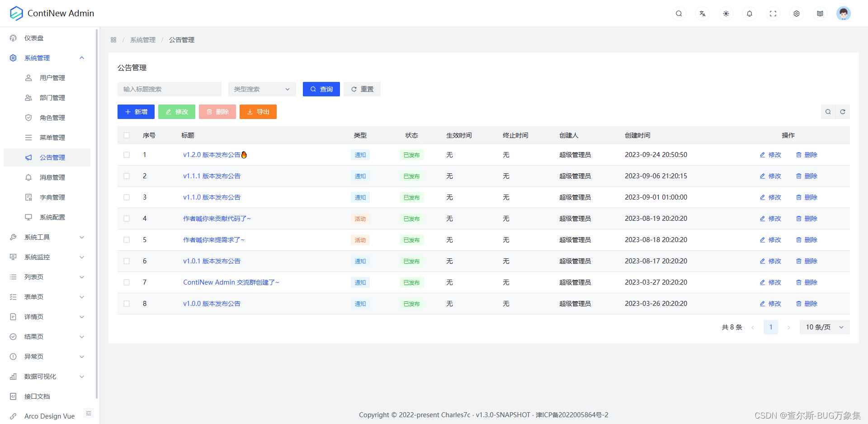Toggle fullscreen mode icon
868x424 pixels.
(773, 14)
